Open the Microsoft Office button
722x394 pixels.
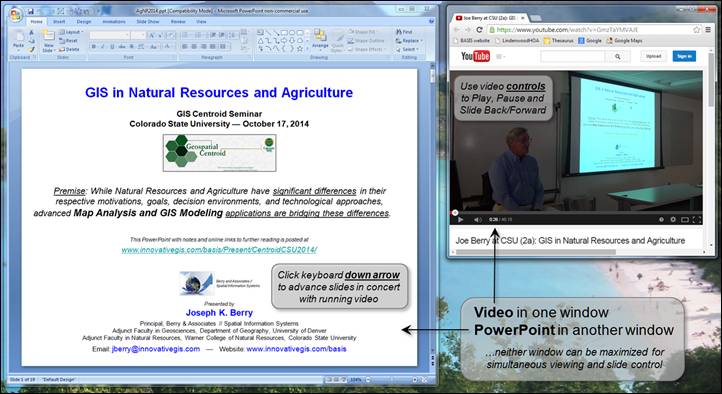click(15, 14)
